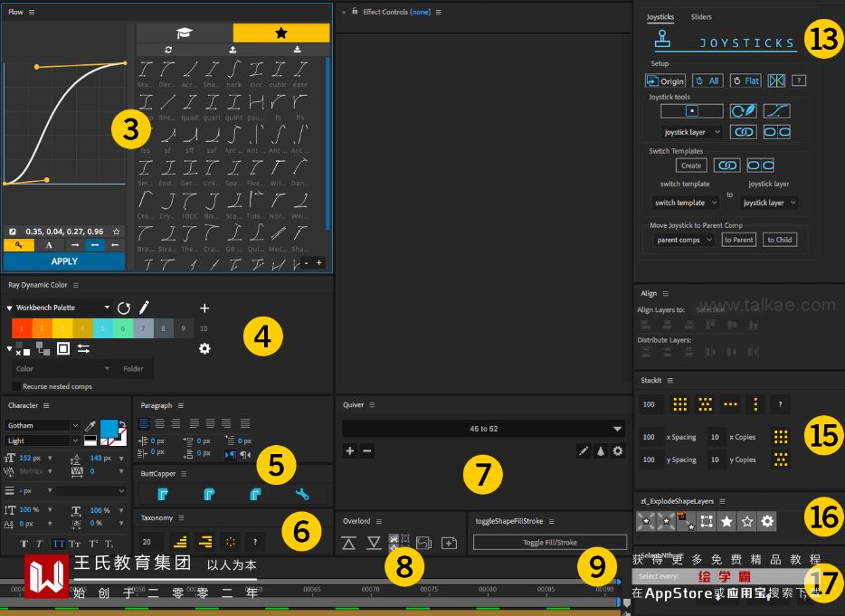
Task: Open the Quiver '45 to 52' dropdown
Action: pos(483,429)
